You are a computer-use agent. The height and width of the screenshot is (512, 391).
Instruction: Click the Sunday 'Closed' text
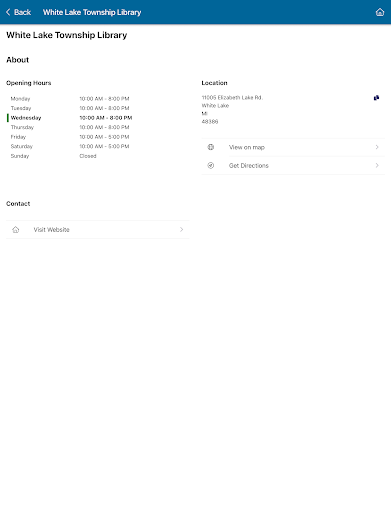tap(88, 156)
